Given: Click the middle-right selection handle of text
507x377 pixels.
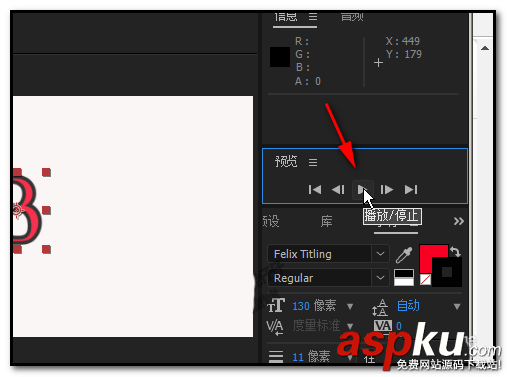Looking at the screenshot, I should (x=47, y=210).
